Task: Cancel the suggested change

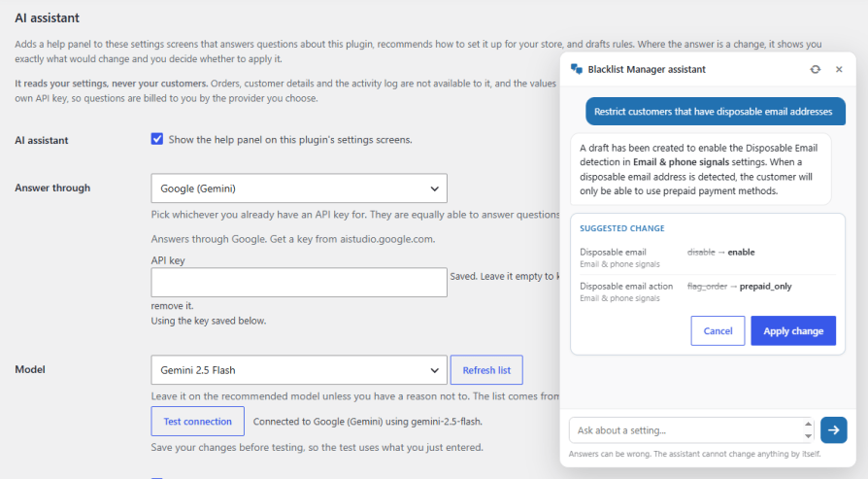Action: pyautogui.click(x=718, y=330)
